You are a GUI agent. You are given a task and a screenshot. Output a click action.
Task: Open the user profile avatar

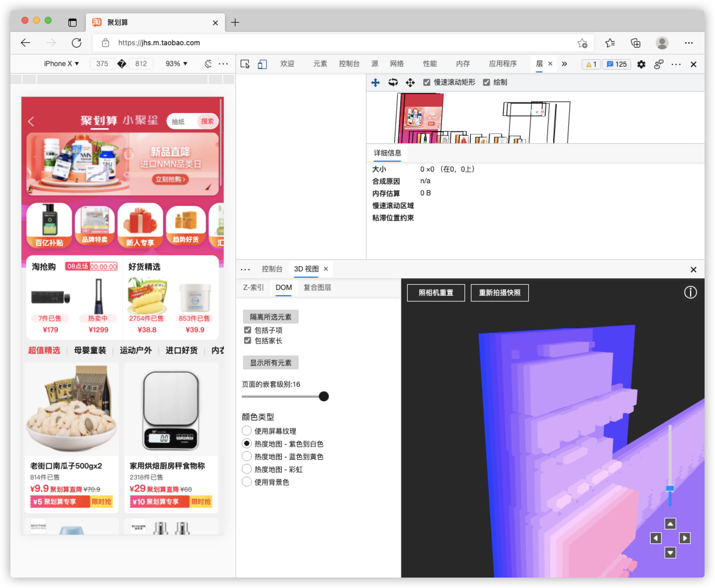coord(662,43)
